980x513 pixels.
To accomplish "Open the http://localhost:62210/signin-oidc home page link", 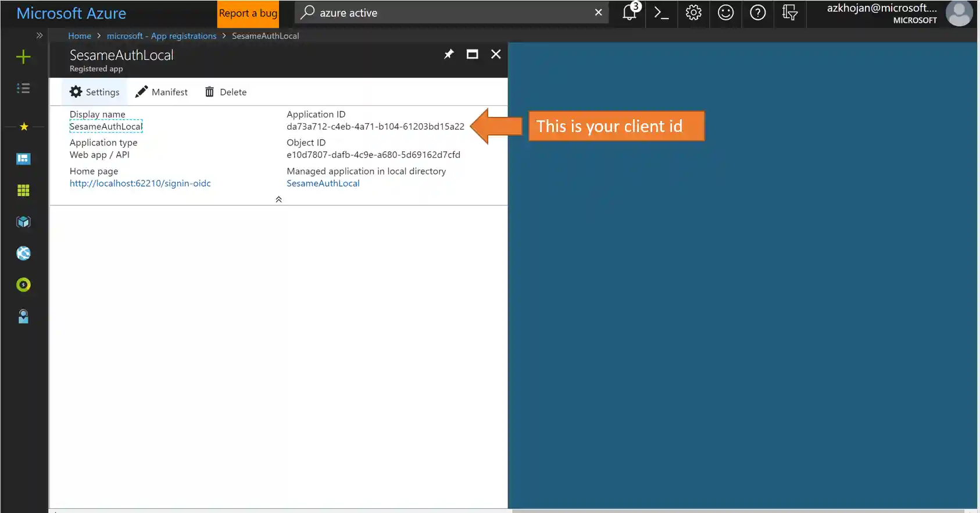I will point(140,183).
